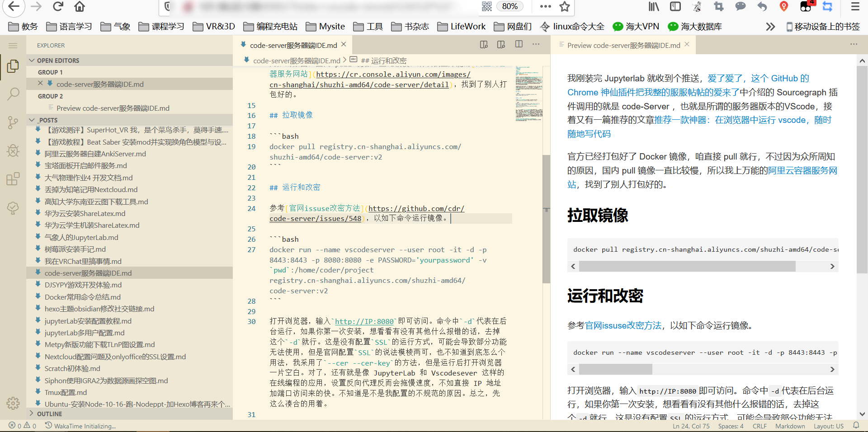The image size is (868, 432).
Task: Close the code-server服务器端IDE.md editor tab
Action: point(344,44)
